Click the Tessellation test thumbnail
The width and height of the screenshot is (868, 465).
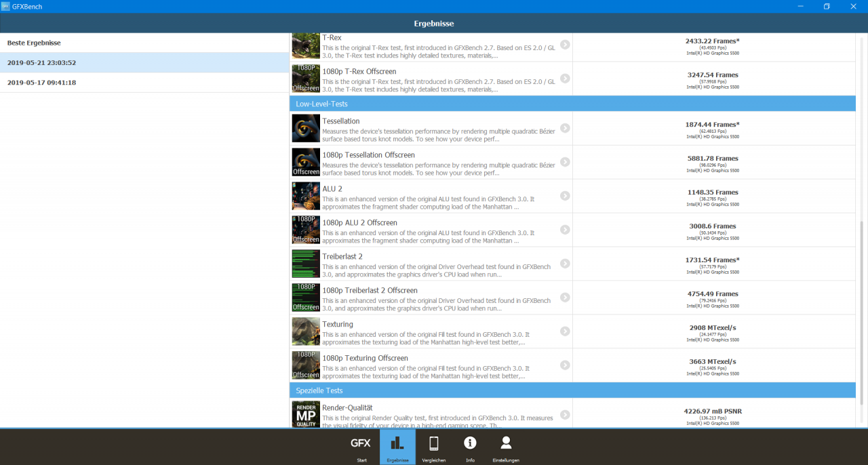click(306, 128)
